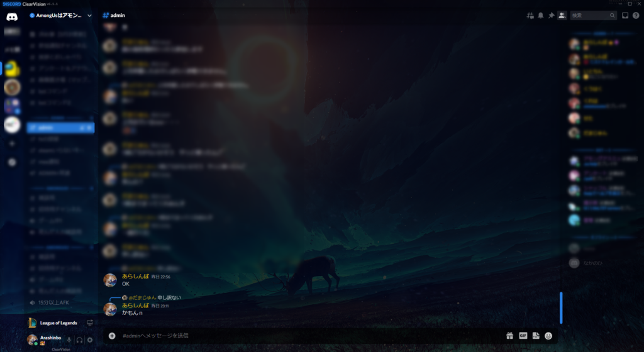
Task: Open the Help question mark icon
Action: point(635,15)
